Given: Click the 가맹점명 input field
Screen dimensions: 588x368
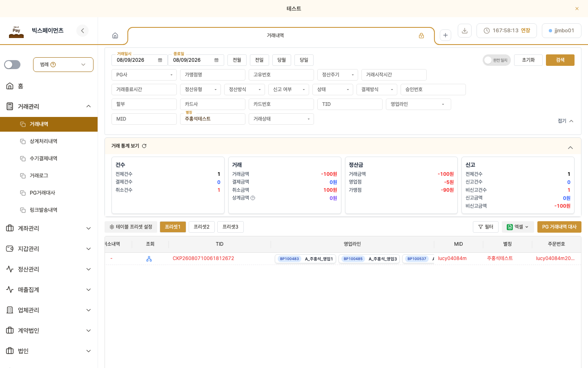Looking at the screenshot, I should tap(213, 75).
